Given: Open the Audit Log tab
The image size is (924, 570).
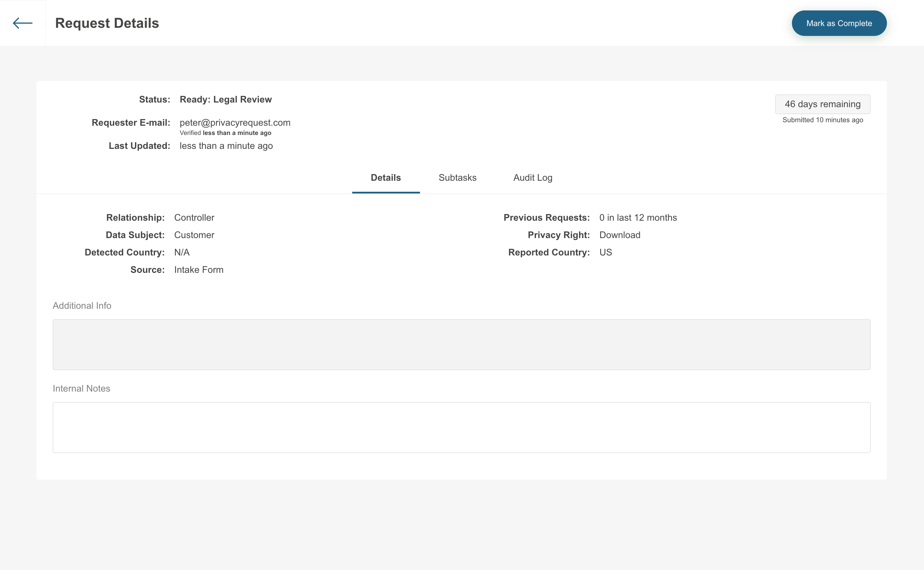Looking at the screenshot, I should click(x=533, y=178).
